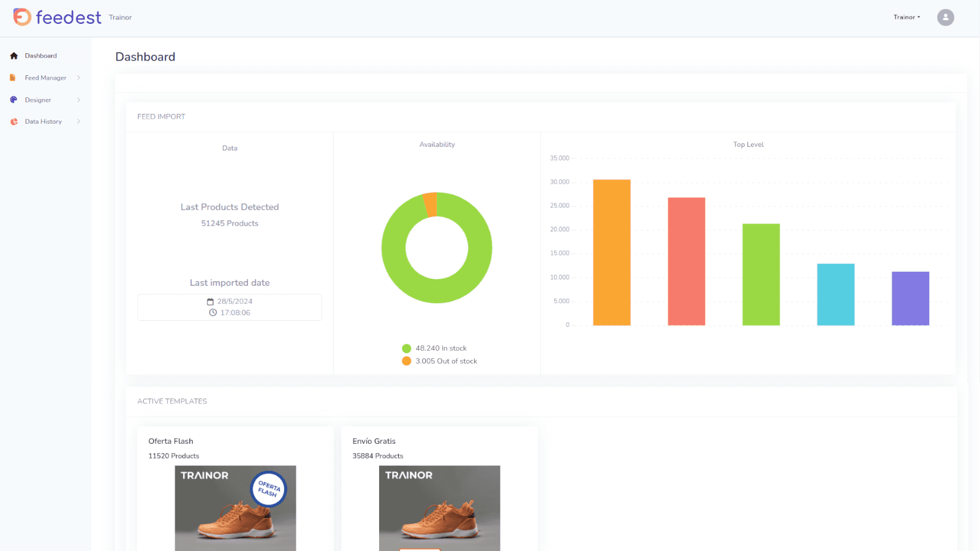The width and height of the screenshot is (980, 551).
Task: Click the Data History pie icon
Action: point(14,122)
